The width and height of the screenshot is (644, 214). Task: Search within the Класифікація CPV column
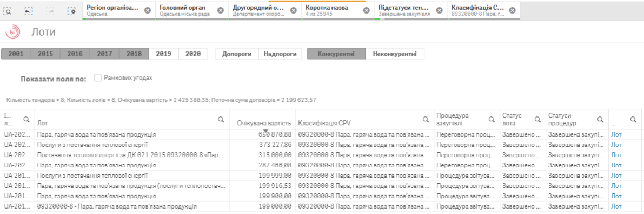coord(426,119)
